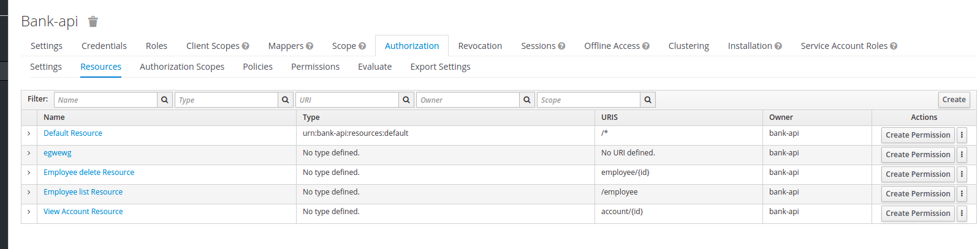The image size is (980, 249).
Task: Open the kebab menu for Employee list Resource
Action: 962,194
